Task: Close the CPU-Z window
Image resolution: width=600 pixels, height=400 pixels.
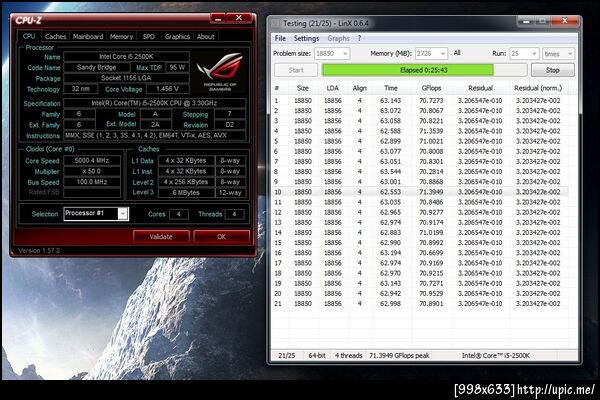Action: pyautogui.click(x=239, y=18)
